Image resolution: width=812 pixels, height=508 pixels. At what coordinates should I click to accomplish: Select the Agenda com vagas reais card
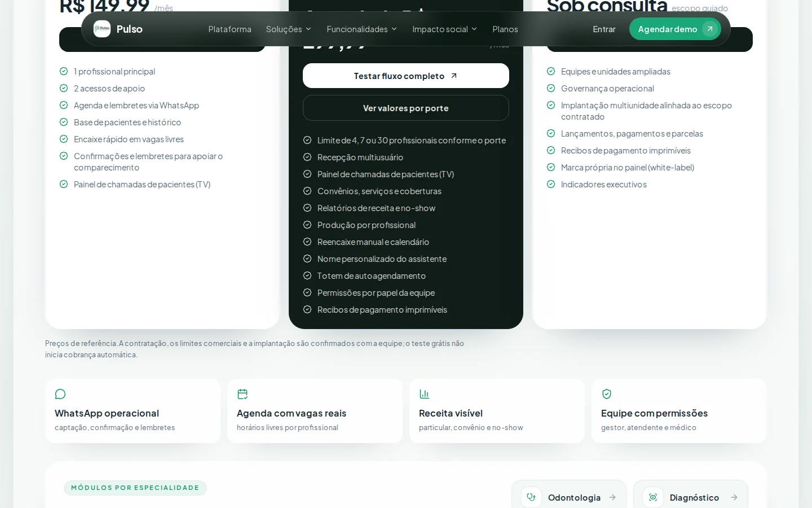(x=315, y=411)
